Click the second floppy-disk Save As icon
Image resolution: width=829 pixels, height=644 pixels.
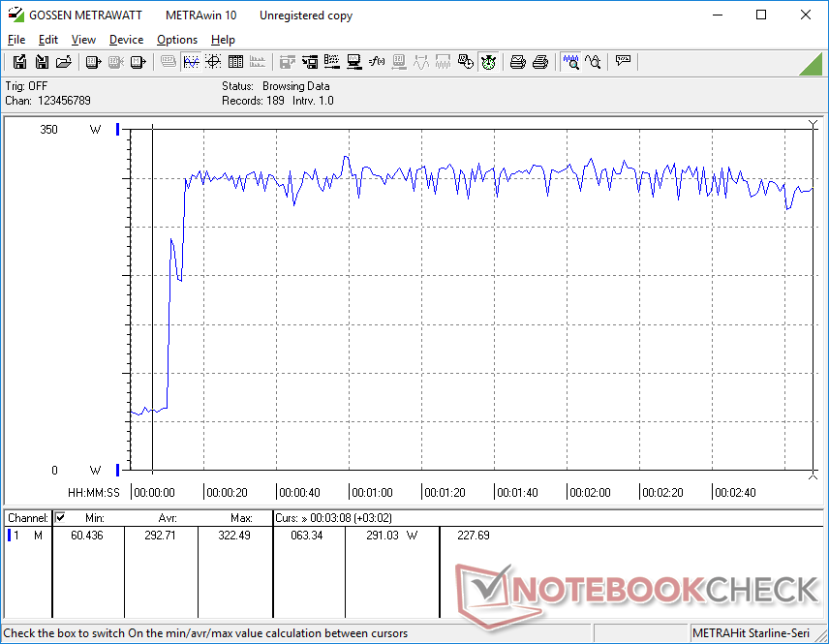point(42,62)
